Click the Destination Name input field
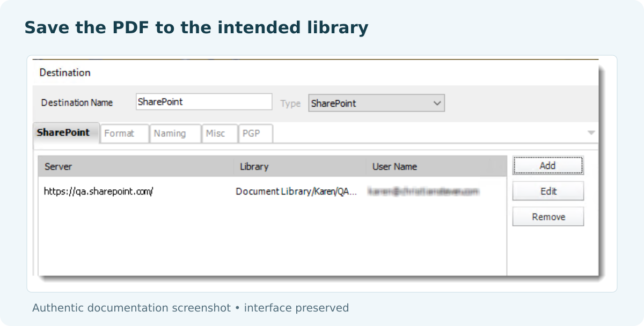Image resolution: width=644 pixels, height=326 pixels. [x=204, y=102]
